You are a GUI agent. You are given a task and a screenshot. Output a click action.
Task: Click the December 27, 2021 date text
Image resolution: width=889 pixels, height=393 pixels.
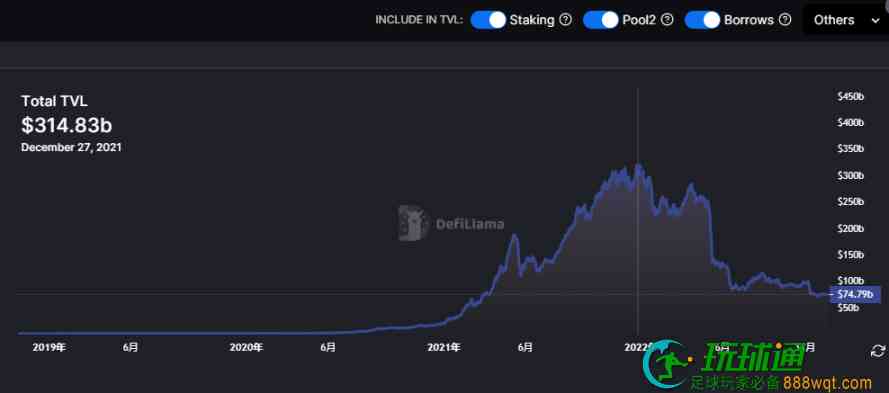(x=71, y=147)
